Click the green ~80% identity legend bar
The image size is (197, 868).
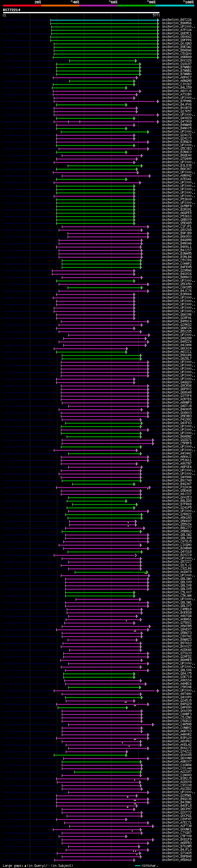point(137,6)
